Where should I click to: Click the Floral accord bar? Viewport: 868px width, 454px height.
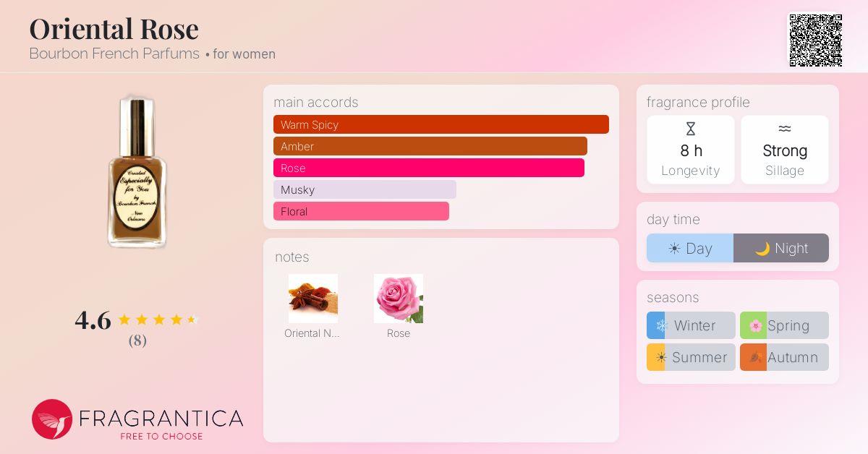click(x=361, y=211)
